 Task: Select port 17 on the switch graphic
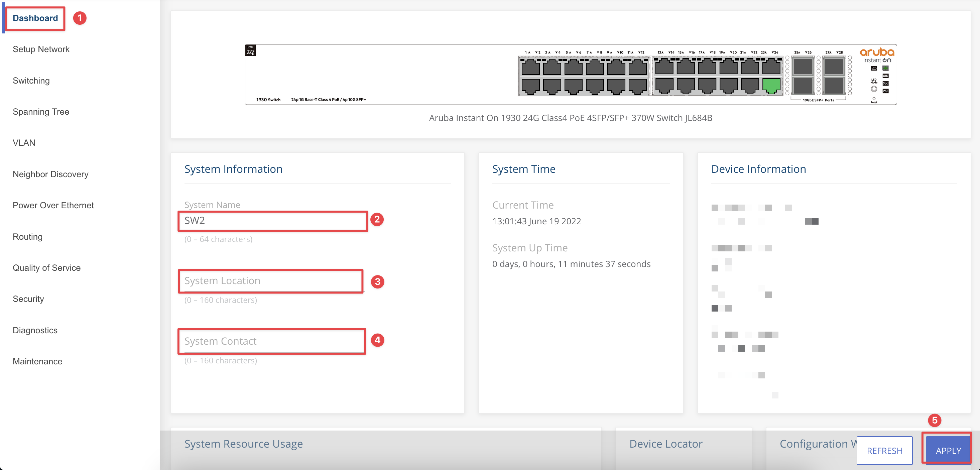708,67
